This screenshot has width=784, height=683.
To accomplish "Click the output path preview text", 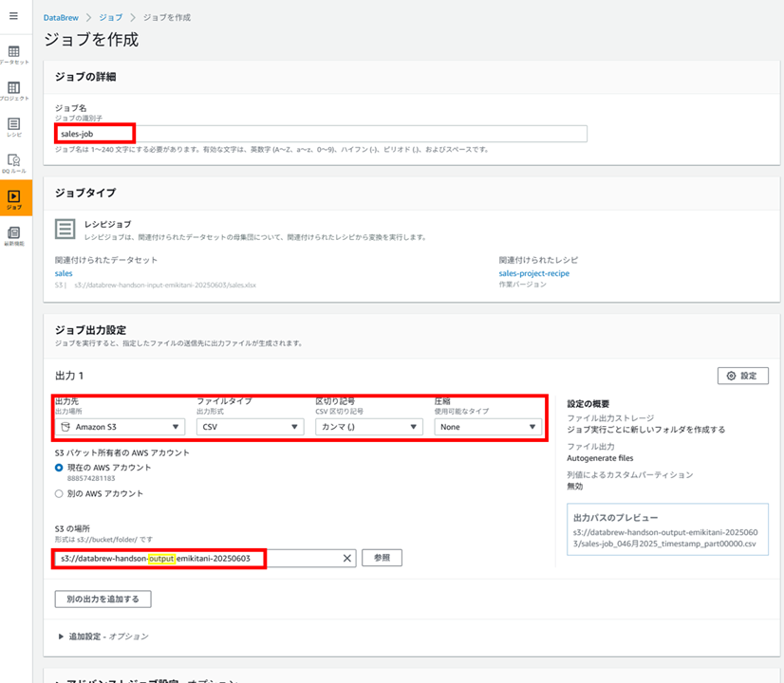I will (665, 538).
